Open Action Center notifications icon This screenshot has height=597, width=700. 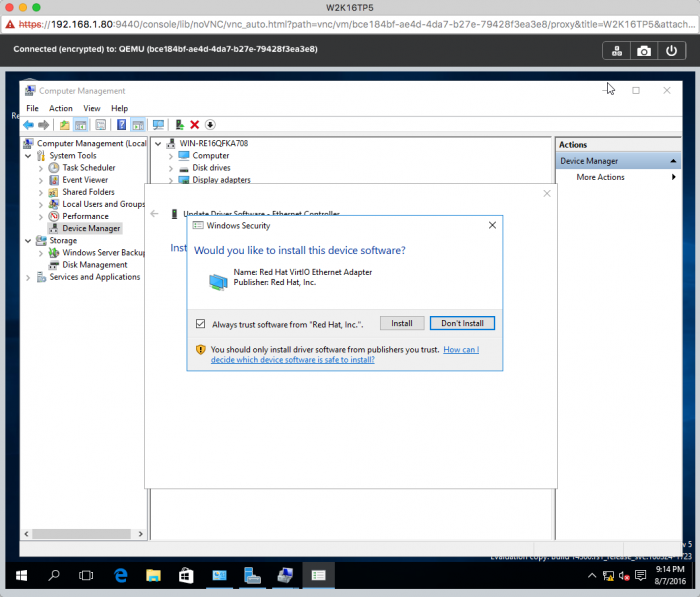point(641,576)
